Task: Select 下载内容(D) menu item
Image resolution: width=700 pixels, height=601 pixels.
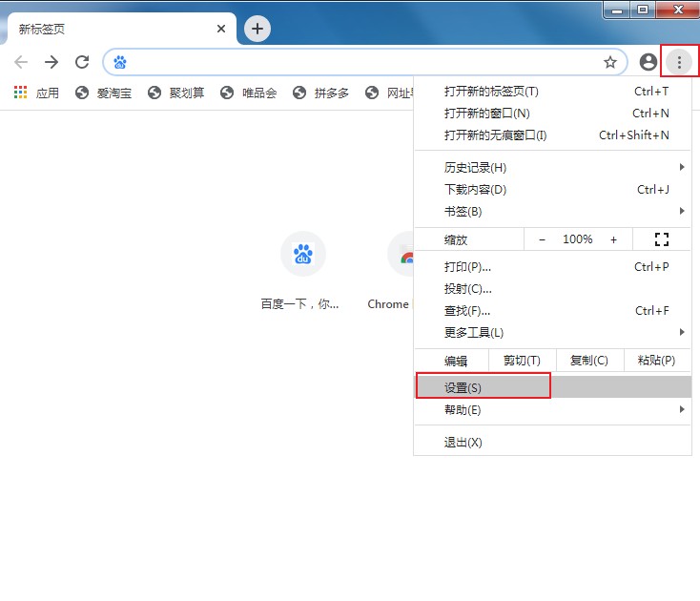Action: coord(553,190)
